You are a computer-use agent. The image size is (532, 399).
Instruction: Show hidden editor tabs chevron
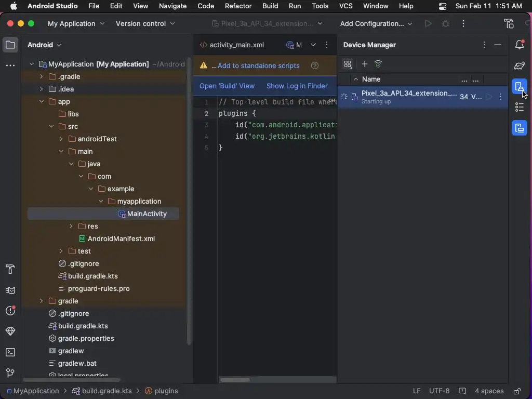[313, 45]
